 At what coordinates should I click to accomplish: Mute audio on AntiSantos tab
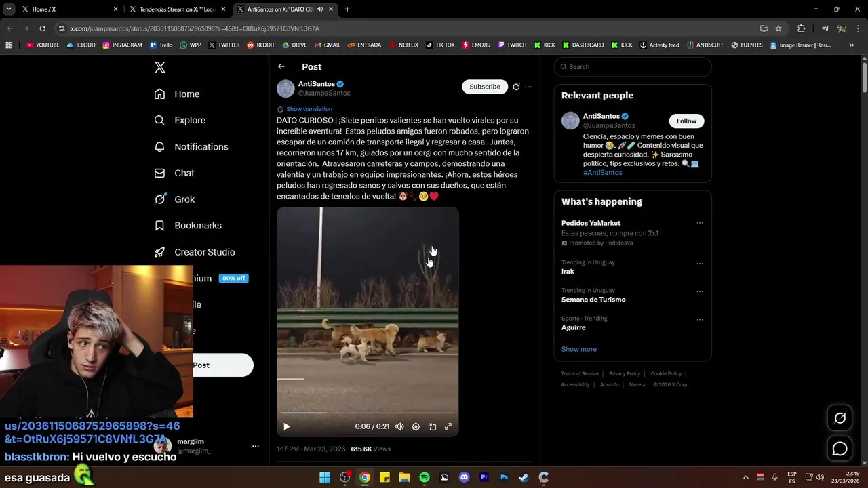(319, 9)
